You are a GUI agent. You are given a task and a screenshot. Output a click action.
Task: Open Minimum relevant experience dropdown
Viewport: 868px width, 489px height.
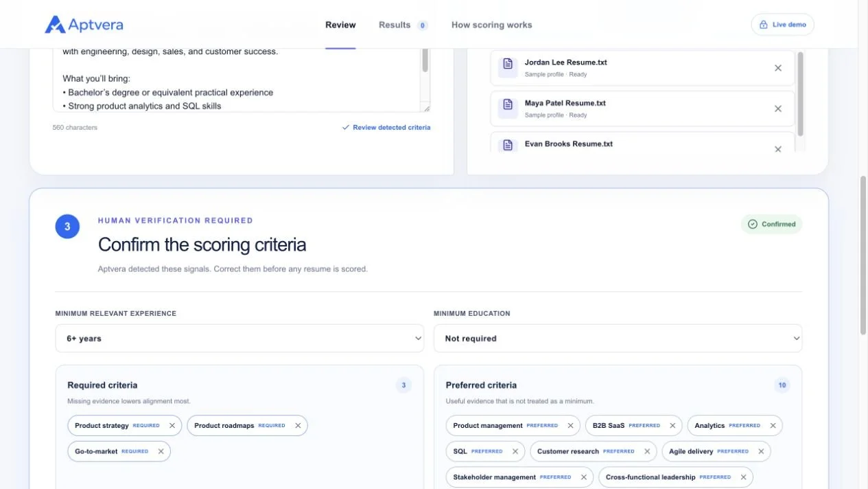click(239, 339)
